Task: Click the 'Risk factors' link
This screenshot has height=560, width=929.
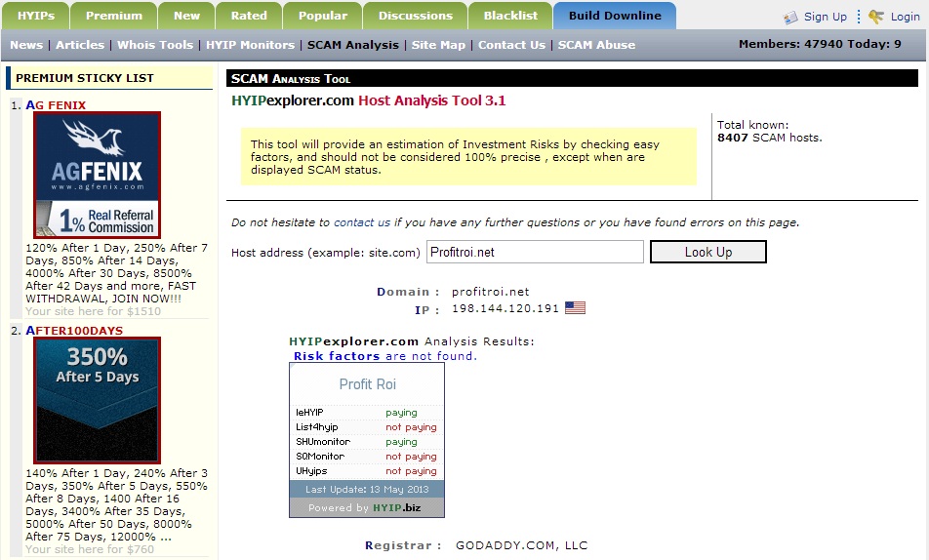Action: [337, 356]
